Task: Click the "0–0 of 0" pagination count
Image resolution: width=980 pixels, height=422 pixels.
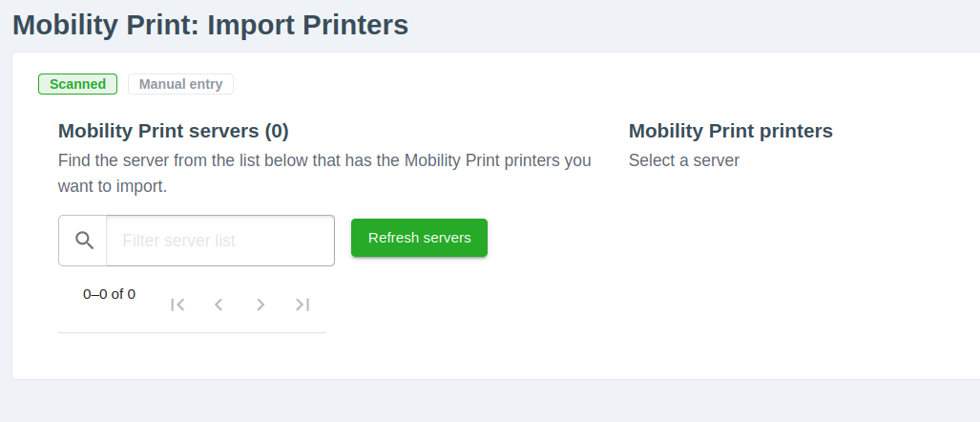Action: click(109, 294)
